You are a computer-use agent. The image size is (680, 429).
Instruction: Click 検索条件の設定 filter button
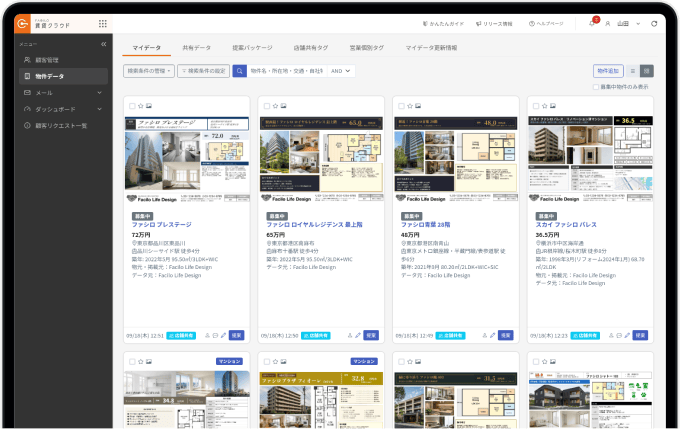203,71
